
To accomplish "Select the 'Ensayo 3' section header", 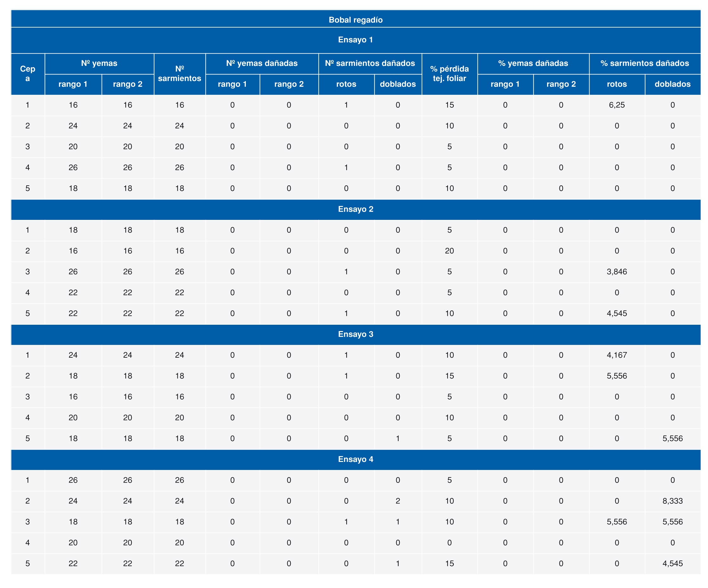I will pyautogui.click(x=356, y=334).
